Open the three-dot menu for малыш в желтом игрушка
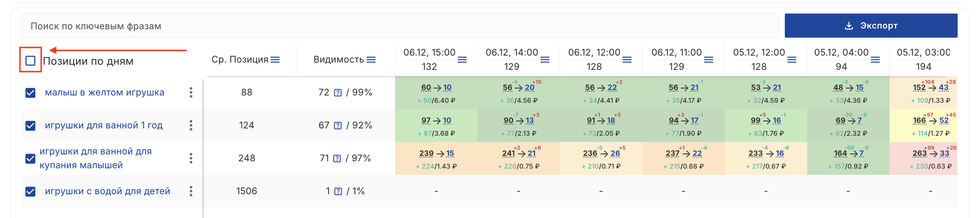Image resolution: width=980 pixels, height=218 pixels. [191, 92]
